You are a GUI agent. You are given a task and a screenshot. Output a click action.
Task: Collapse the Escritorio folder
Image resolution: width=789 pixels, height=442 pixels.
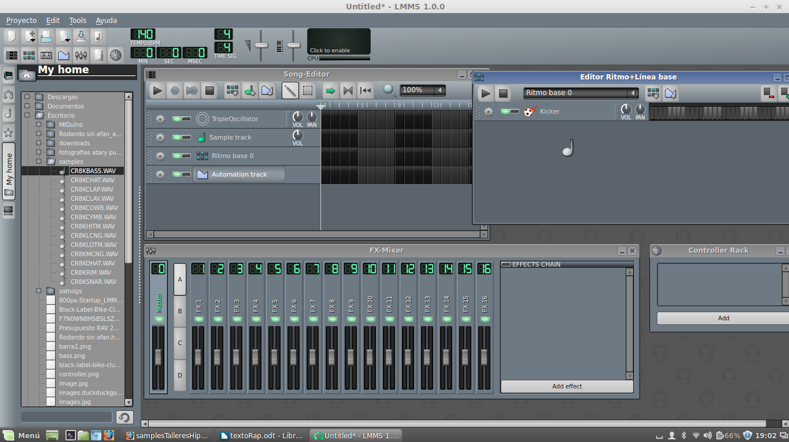coord(27,115)
